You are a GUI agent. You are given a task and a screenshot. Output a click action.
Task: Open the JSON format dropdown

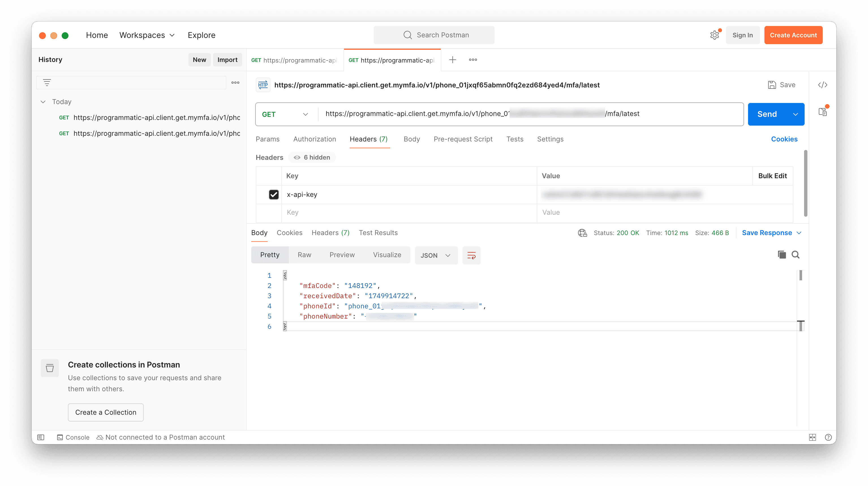[436, 255]
